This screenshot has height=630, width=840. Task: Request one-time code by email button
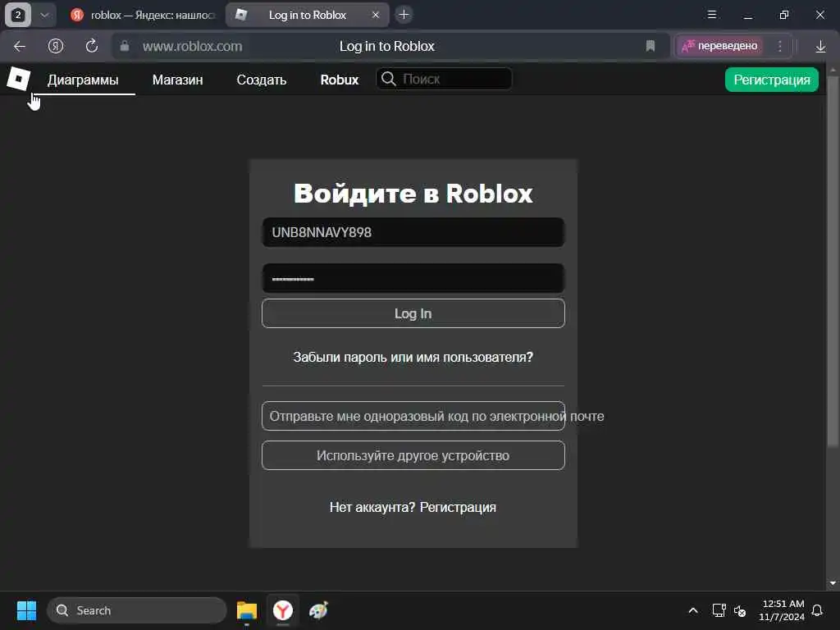click(x=413, y=416)
